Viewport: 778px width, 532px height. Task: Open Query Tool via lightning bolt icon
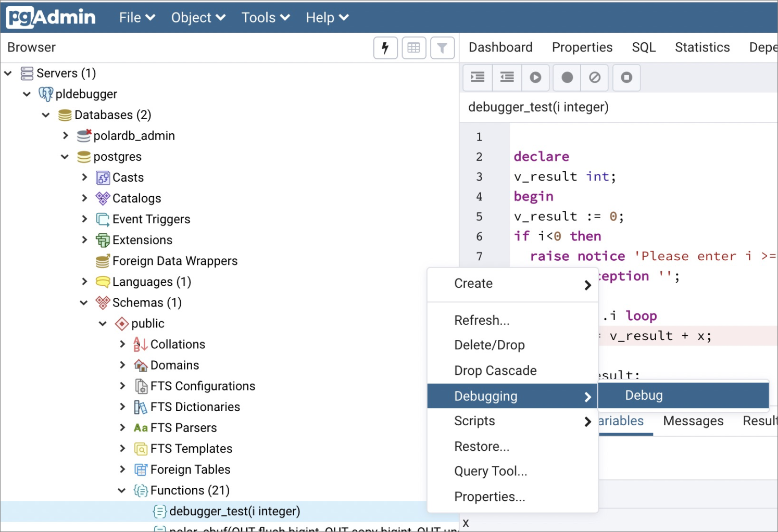point(385,47)
